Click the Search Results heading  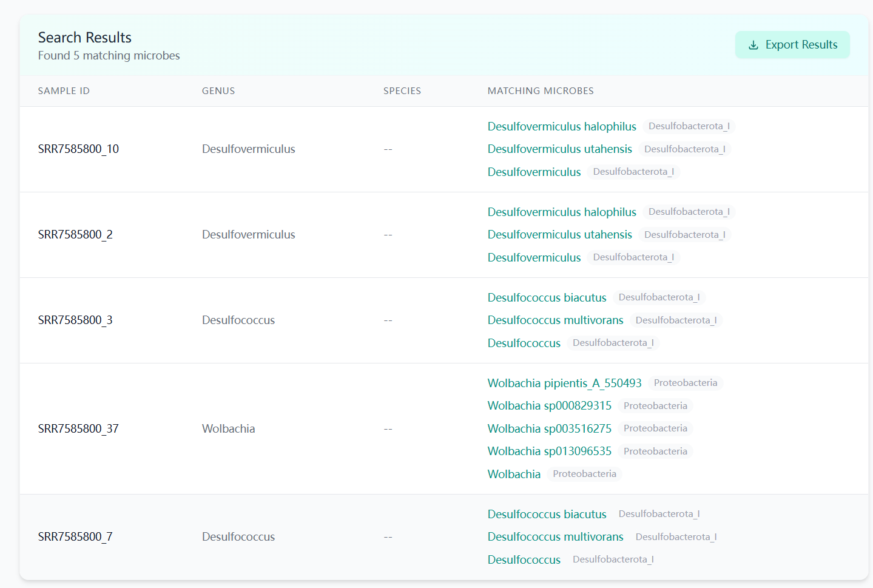[x=85, y=38]
